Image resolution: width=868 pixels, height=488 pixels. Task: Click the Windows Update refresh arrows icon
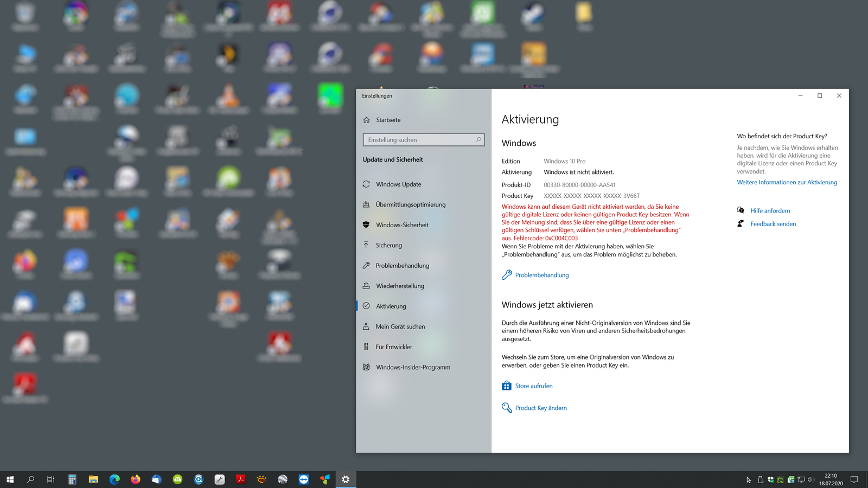[x=366, y=184]
